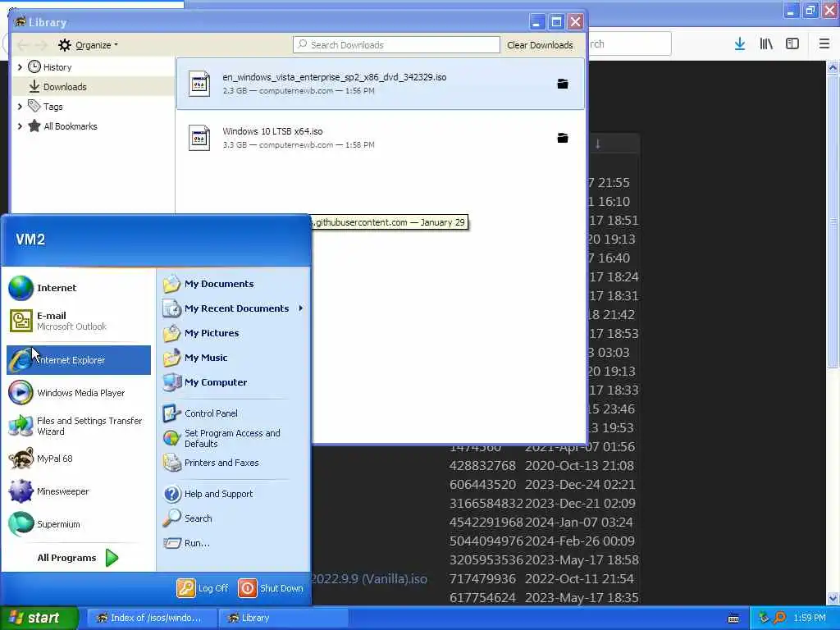Click Shut Down button
The width and height of the screenshot is (840, 630).
tap(271, 588)
